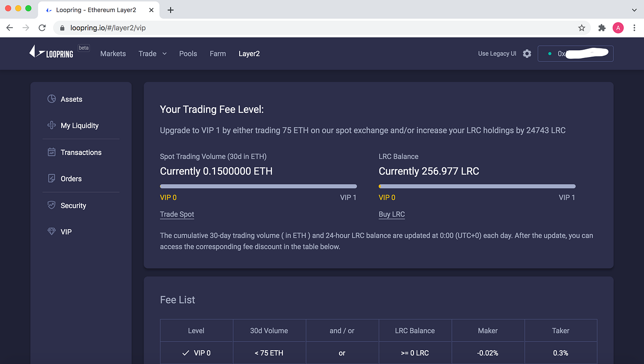Image resolution: width=644 pixels, height=364 pixels.
Task: Click the "Taker" column header
Action: (x=561, y=330)
